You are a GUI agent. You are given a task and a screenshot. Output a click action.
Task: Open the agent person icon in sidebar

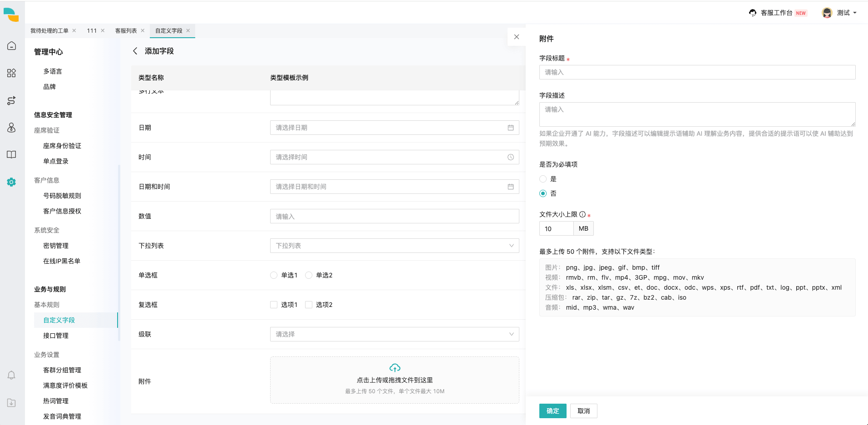tap(11, 128)
